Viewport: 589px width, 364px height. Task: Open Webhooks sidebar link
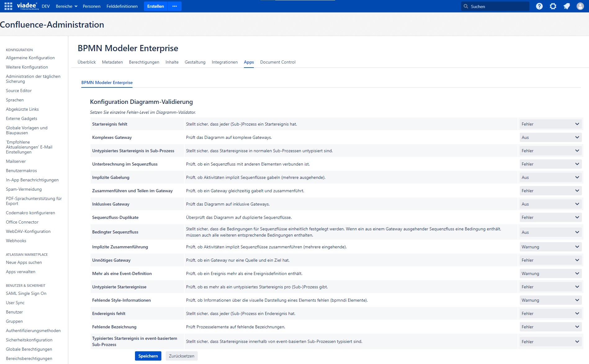tap(16, 241)
